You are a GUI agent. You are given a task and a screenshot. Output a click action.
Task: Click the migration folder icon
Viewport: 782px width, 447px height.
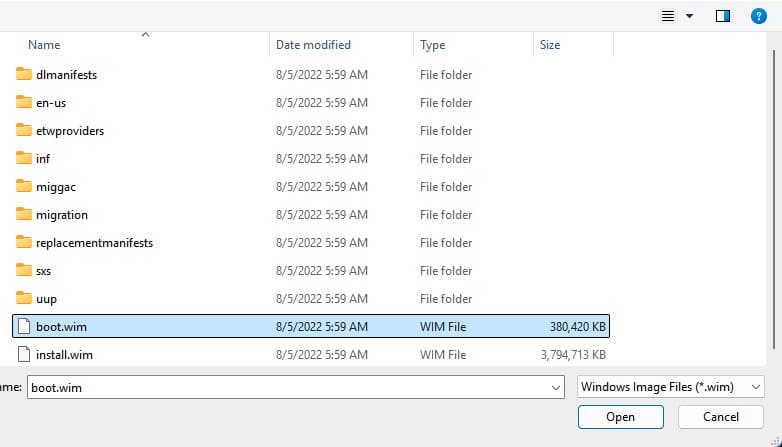point(25,215)
